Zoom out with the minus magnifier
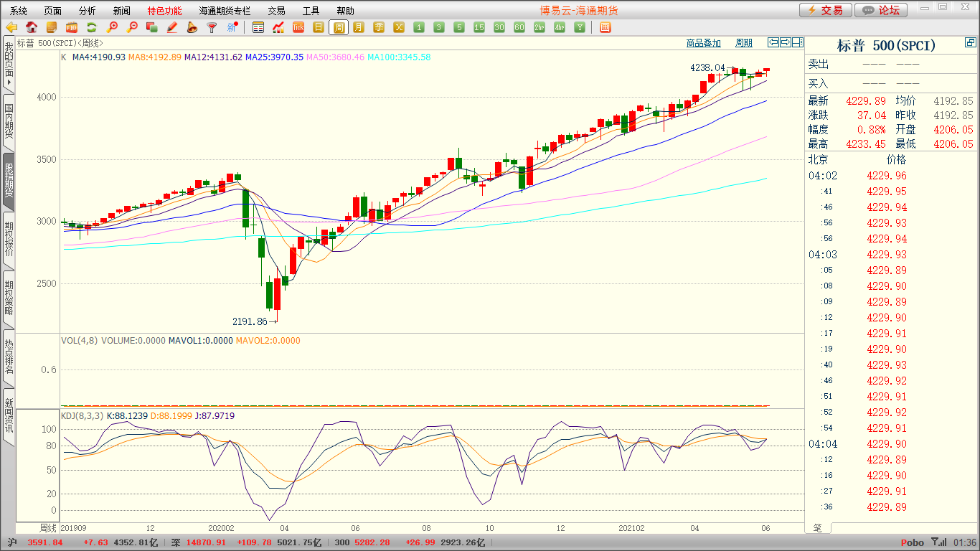The width and height of the screenshot is (980, 551). click(132, 27)
